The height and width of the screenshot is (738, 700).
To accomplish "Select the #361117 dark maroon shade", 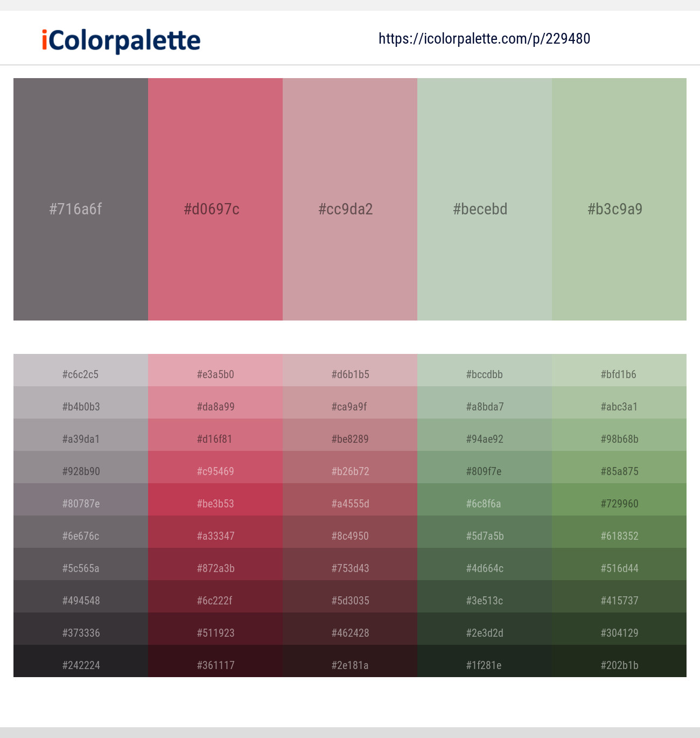I will (x=215, y=661).
